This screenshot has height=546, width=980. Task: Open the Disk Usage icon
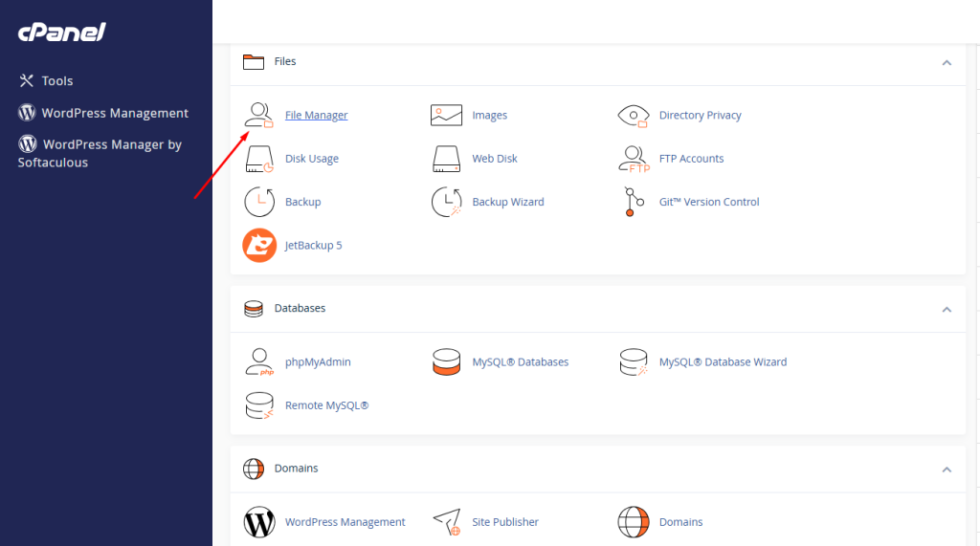click(x=259, y=159)
